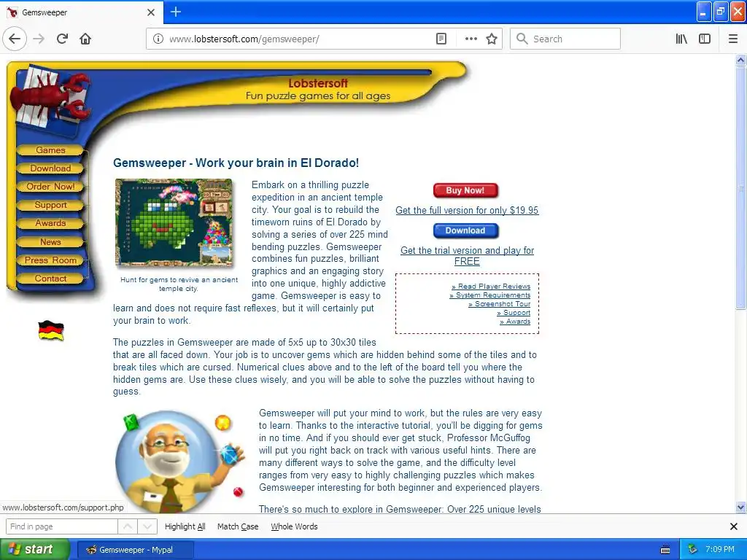
Task: Close the find bar
Action: [734, 526]
